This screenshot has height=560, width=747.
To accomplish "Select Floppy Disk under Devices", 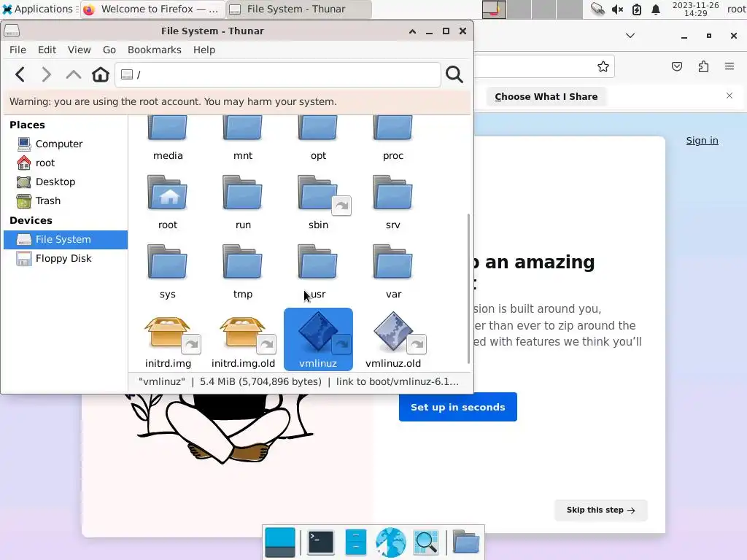I will [65, 259].
